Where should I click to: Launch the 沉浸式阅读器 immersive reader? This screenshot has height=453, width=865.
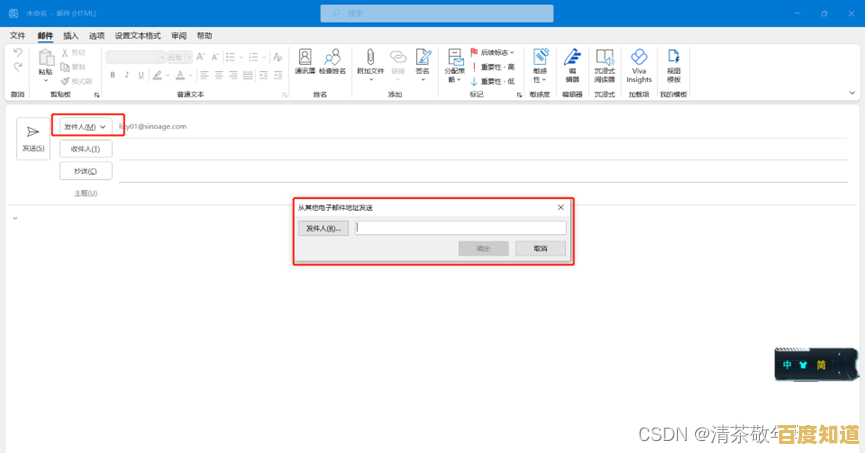(604, 64)
